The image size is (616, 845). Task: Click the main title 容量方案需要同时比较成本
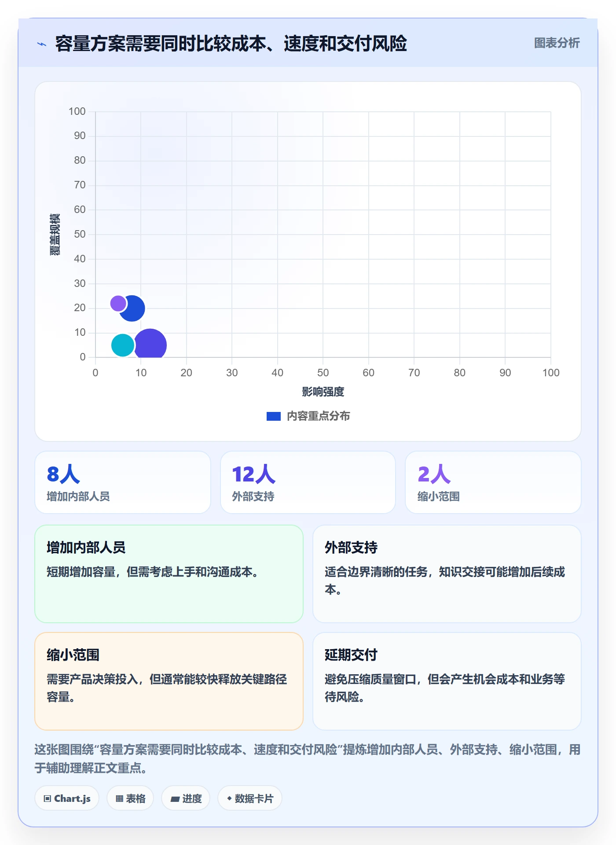[231, 44]
